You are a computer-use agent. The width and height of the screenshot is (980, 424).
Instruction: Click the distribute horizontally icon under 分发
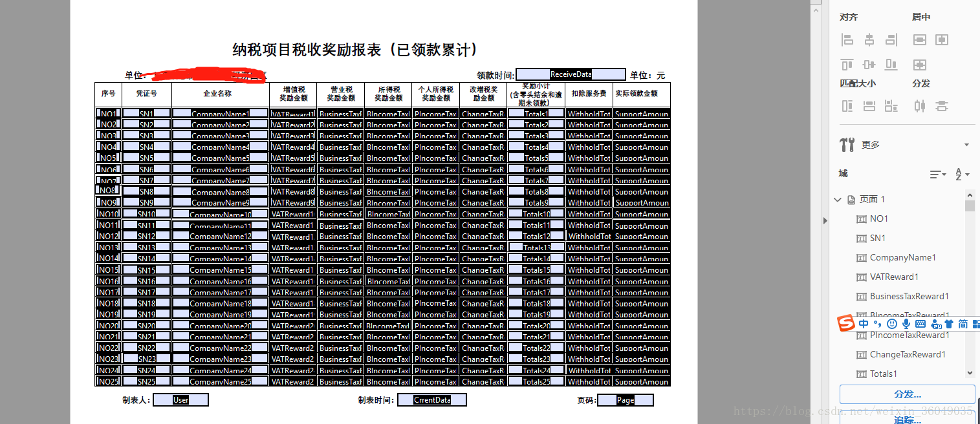[x=919, y=105]
